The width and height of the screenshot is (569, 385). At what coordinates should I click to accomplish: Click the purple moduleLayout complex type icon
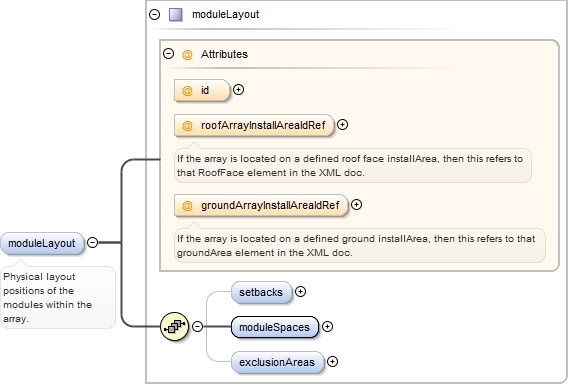click(x=176, y=15)
